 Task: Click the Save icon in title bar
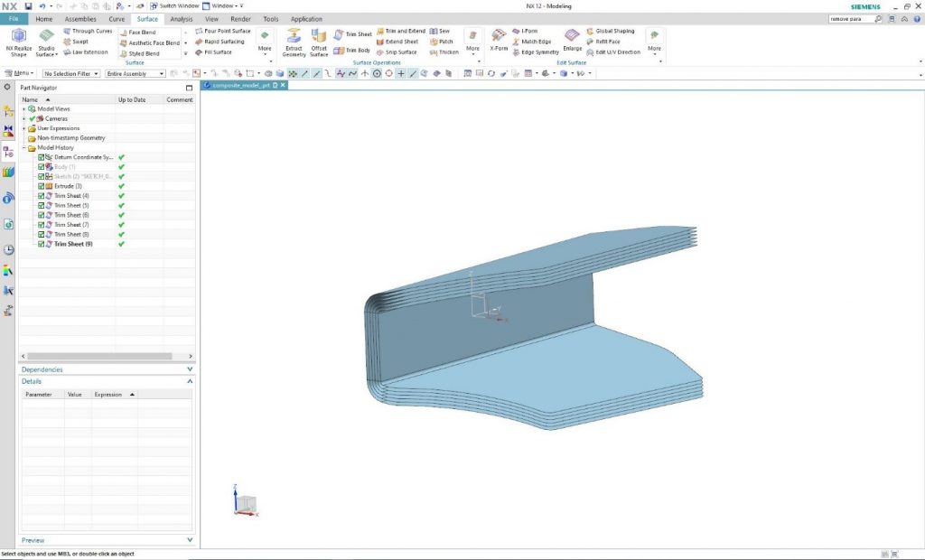coord(29,6)
